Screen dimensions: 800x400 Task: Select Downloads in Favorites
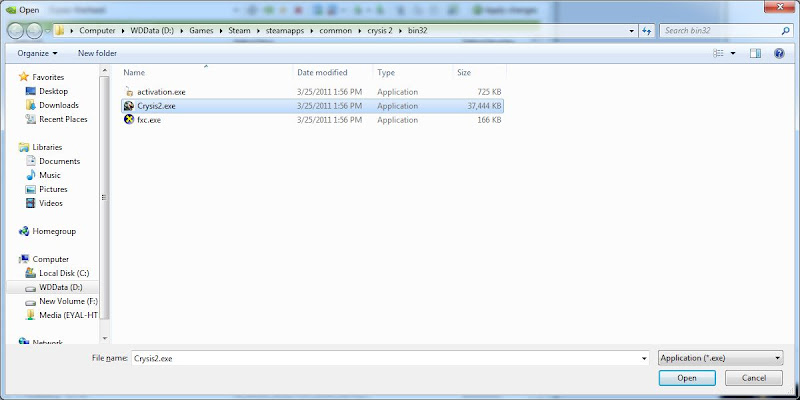click(59, 105)
